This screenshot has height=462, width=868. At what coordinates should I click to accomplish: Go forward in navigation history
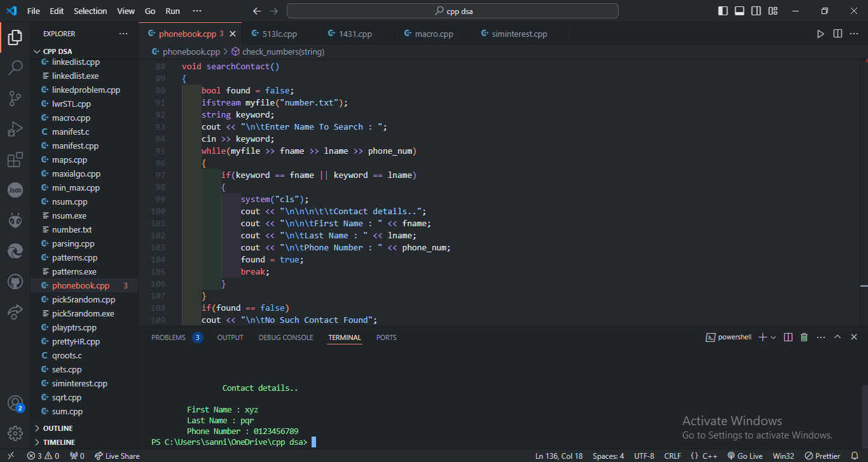point(273,11)
